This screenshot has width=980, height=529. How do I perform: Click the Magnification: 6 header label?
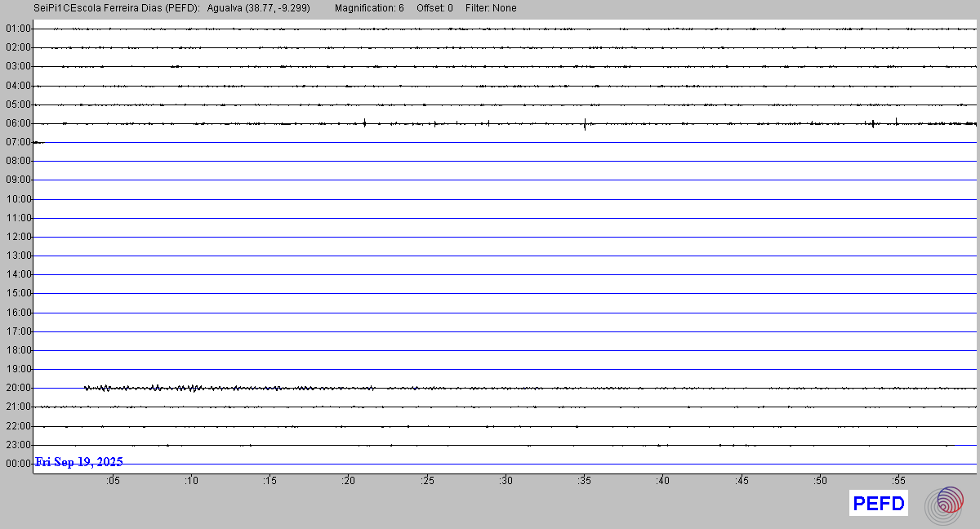click(x=369, y=8)
